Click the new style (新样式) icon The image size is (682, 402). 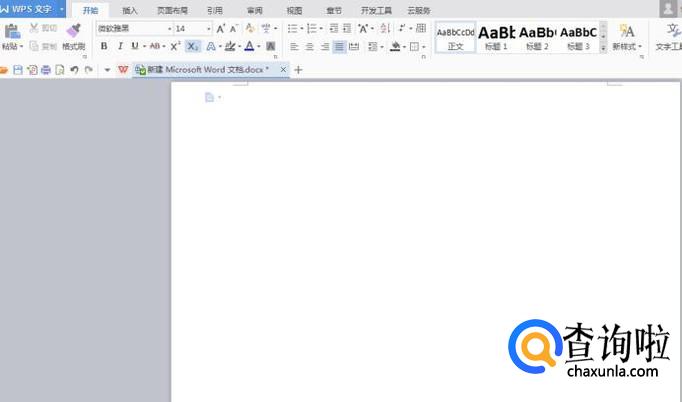click(x=627, y=31)
